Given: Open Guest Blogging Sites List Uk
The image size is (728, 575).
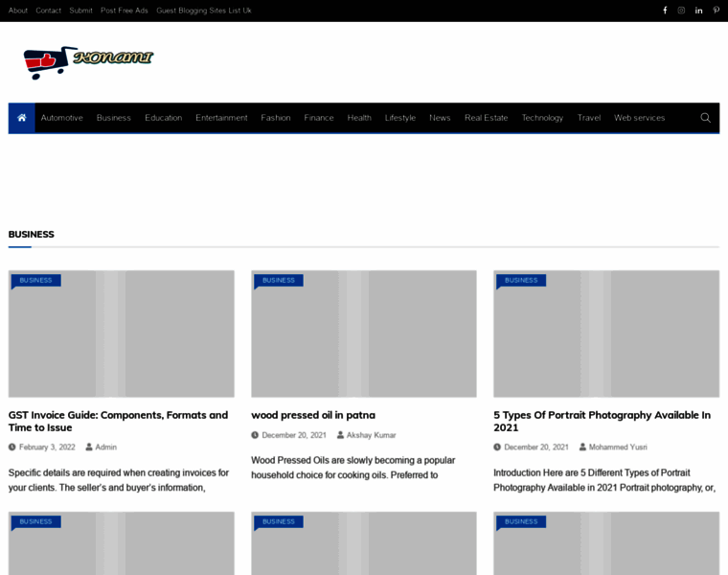Looking at the screenshot, I should pyautogui.click(x=204, y=11).
